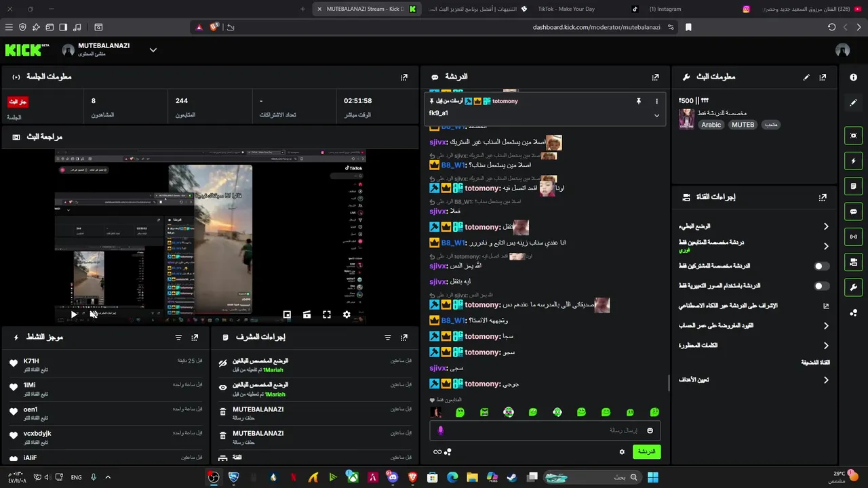Click the Arabic language tag
The width and height of the screenshot is (868, 488).
[x=711, y=125]
